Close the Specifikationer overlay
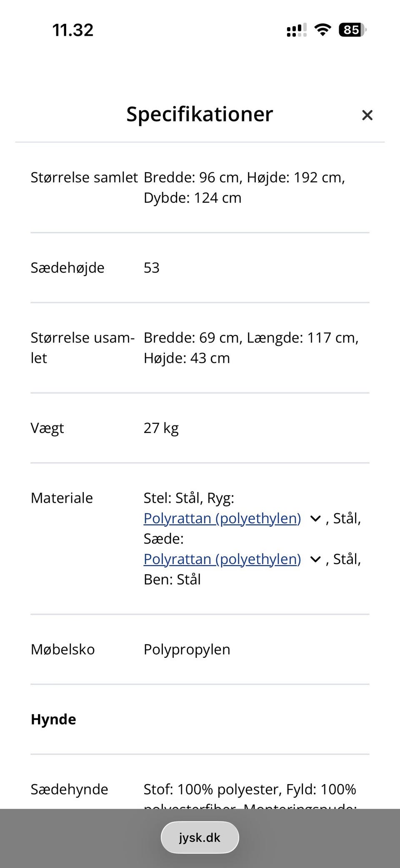 367,115
